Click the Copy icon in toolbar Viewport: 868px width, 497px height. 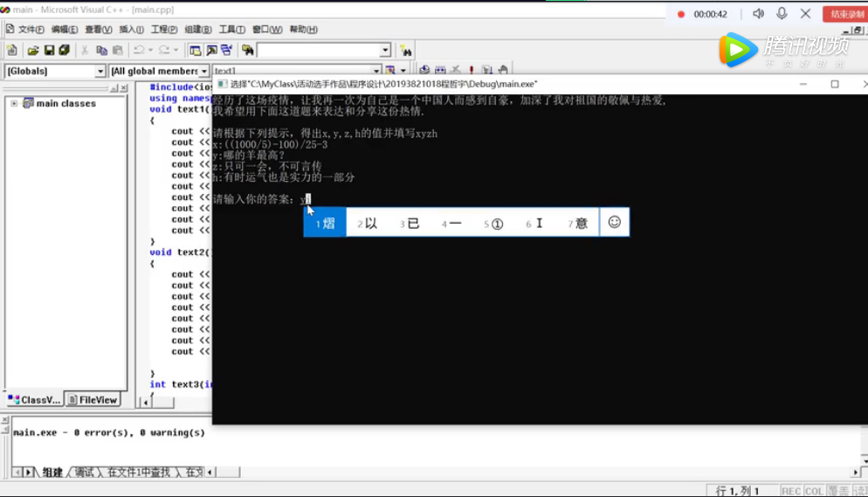click(x=102, y=51)
